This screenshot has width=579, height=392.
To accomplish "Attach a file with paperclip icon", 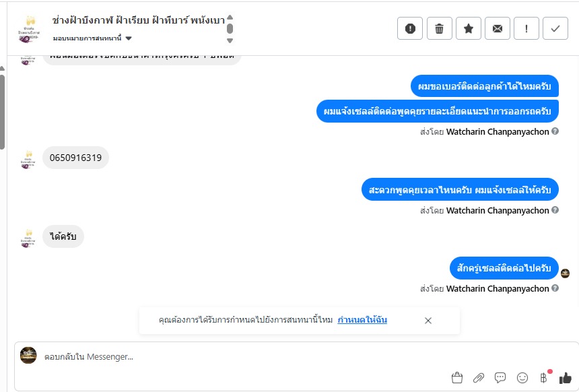I will [479, 378].
